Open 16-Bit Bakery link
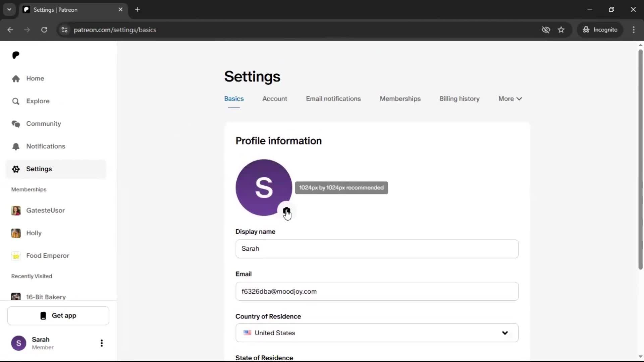The width and height of the screenshot is (644, 362). click(46, 297)
